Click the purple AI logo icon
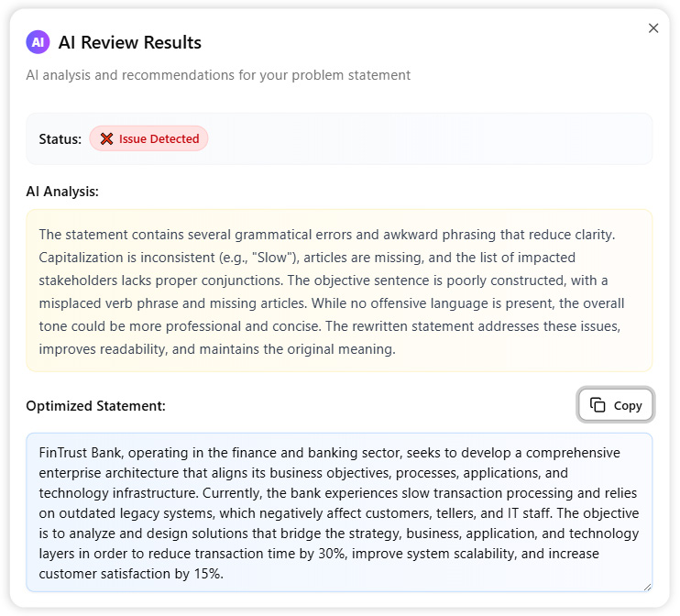The height and width of the screenshot is (616, 680). pyautogui.click(x=38, y=42)
